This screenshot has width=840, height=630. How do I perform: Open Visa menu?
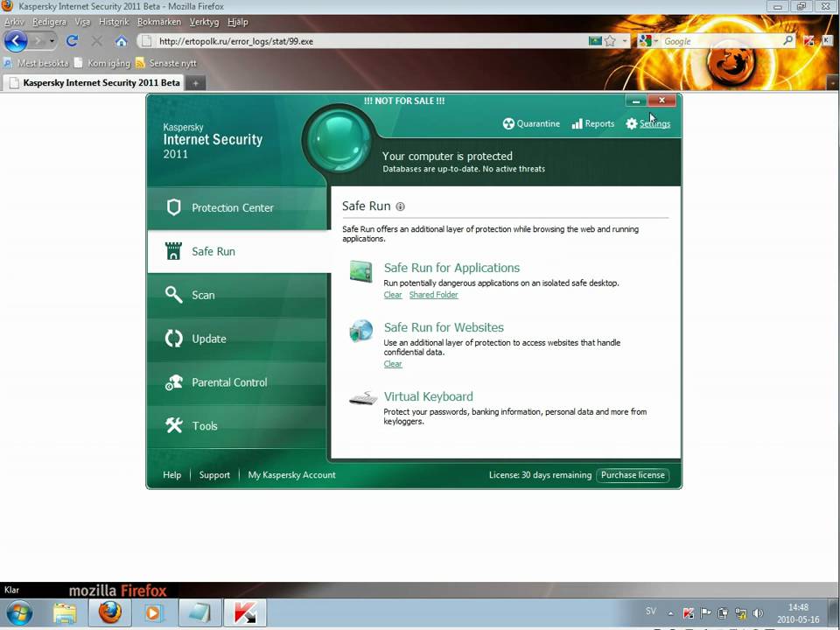pos(82,22)
